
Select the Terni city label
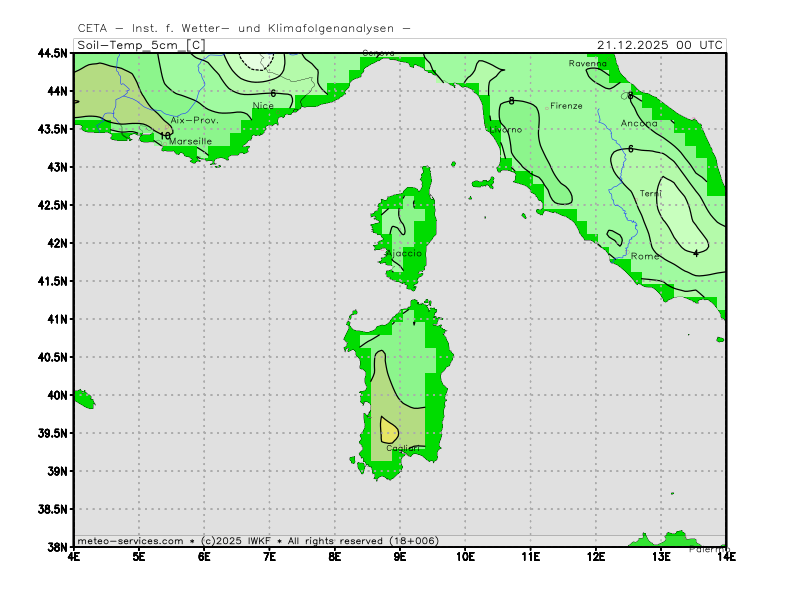point(650,193)
